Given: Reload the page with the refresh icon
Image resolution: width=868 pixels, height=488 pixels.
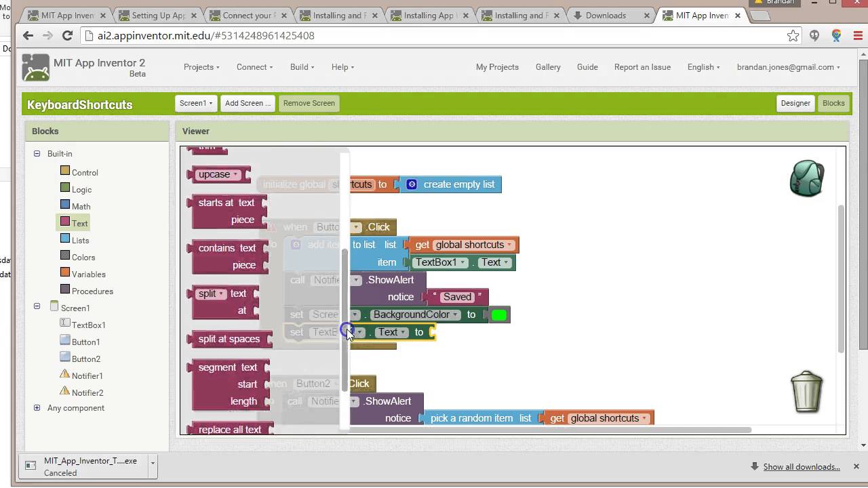Looking at the screenshot, I should coord(67,35).
